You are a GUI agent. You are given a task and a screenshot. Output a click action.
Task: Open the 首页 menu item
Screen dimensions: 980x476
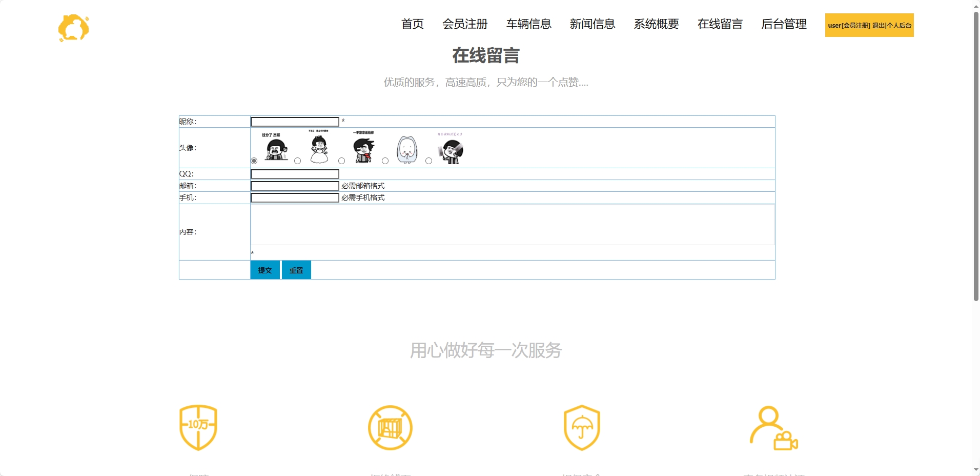(412, 24)
